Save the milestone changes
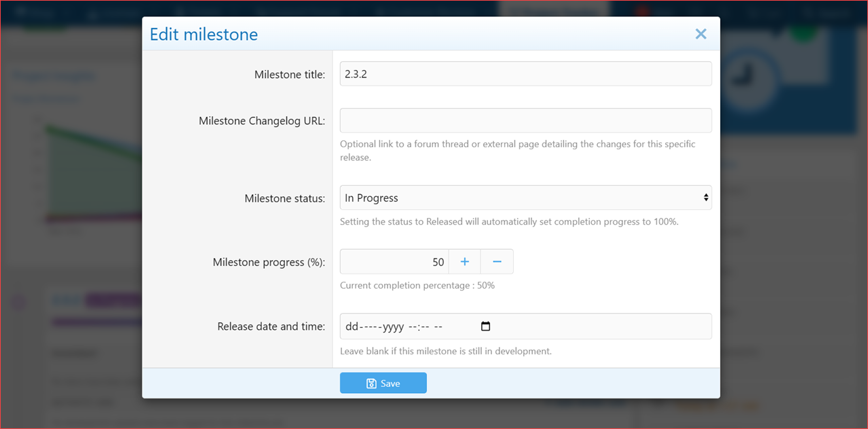 [383, 383]
